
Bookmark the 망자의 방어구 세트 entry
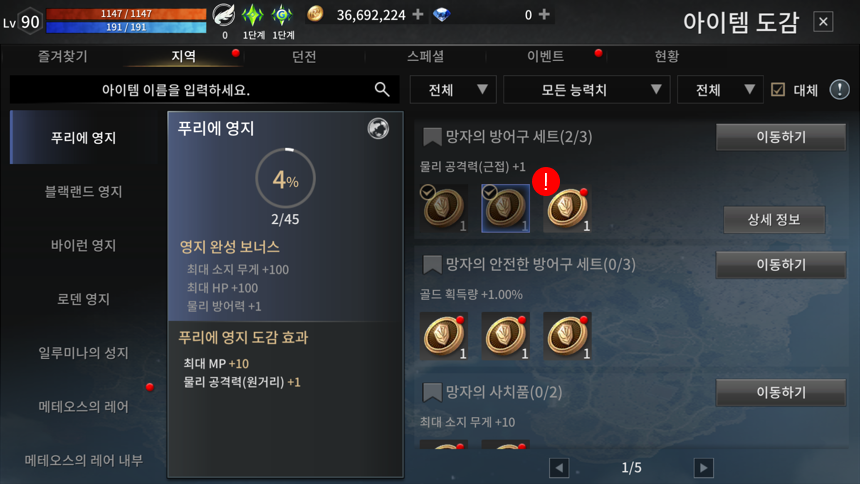tap(432, 137)
